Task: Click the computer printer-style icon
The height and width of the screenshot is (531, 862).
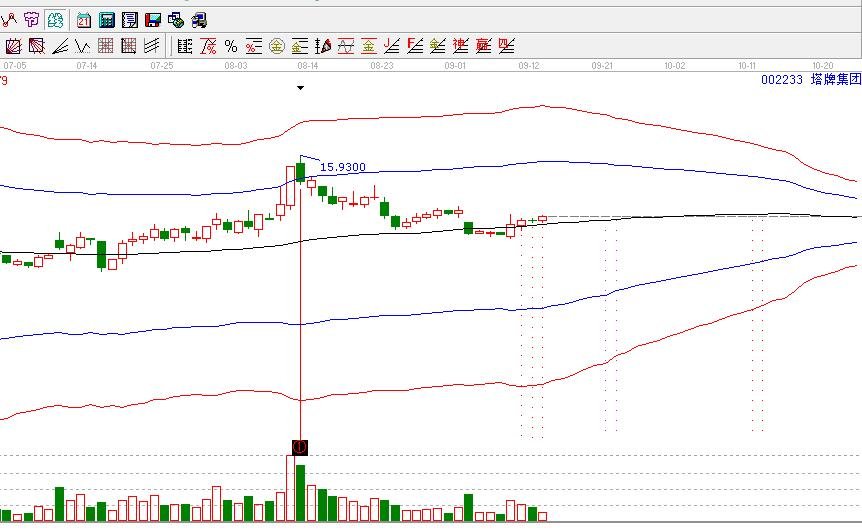Action: point(199,21)
